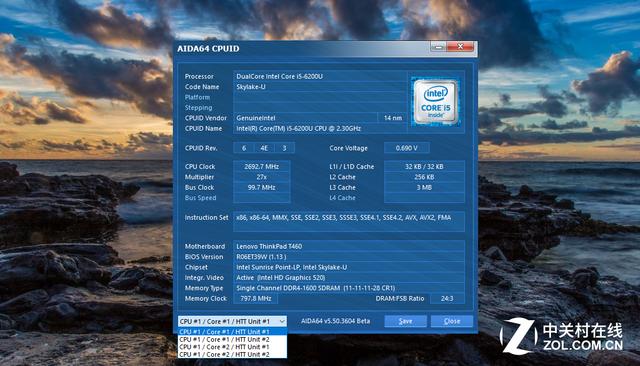This screenshot has height=366, width=640.
Task: Click the Multiplier value 27x
Action: point(262,177)
